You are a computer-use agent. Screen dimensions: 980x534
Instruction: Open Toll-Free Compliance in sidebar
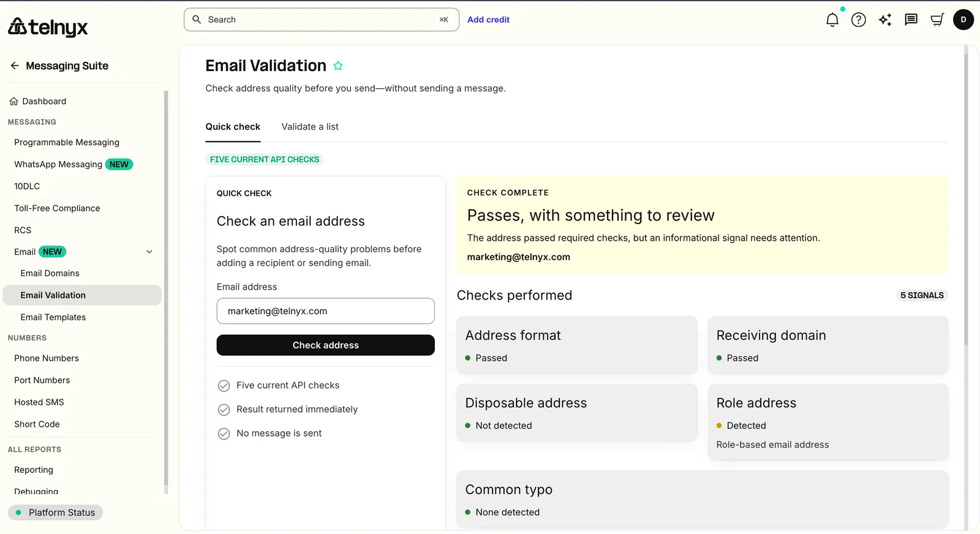(x=57, y=208)
